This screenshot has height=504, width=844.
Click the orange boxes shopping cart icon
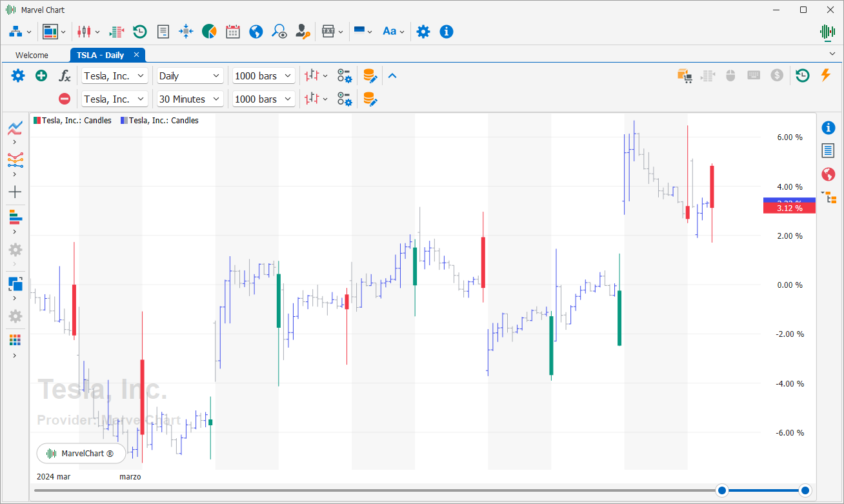click(x=685, y=76)
